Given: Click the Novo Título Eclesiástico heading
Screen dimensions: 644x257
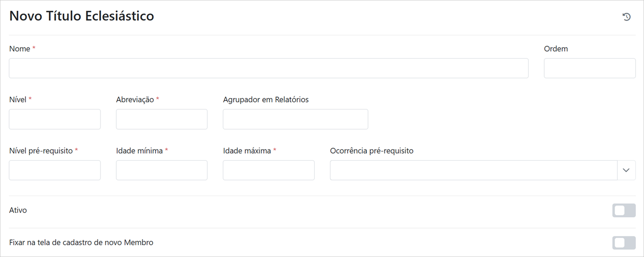Looking at the screenshot, I should pyautogui.click(x=81, y=16).
